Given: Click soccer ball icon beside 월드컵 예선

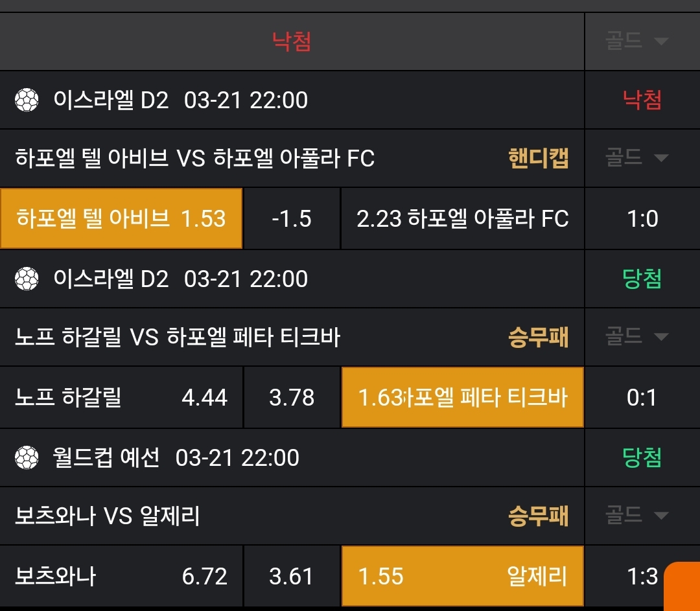Looking at the screenshot, I should (27, 458).
